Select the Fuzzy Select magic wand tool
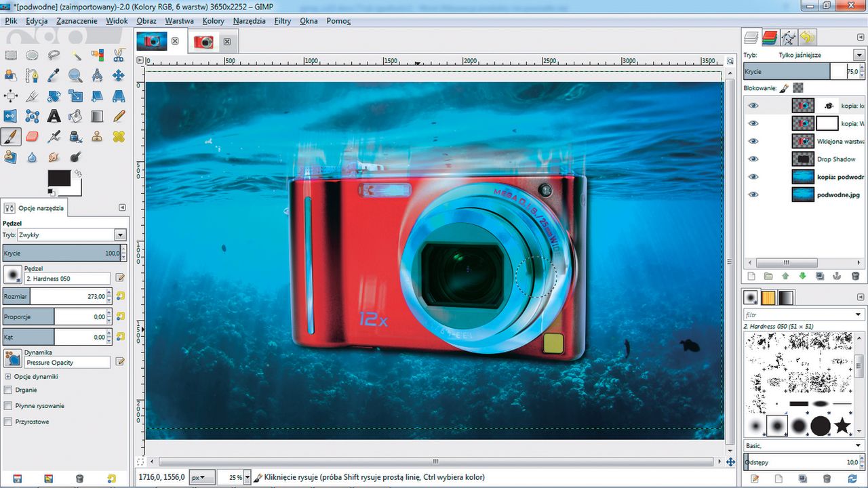The image size is (868, 488). pyautogui.click(x=75, y=55)
